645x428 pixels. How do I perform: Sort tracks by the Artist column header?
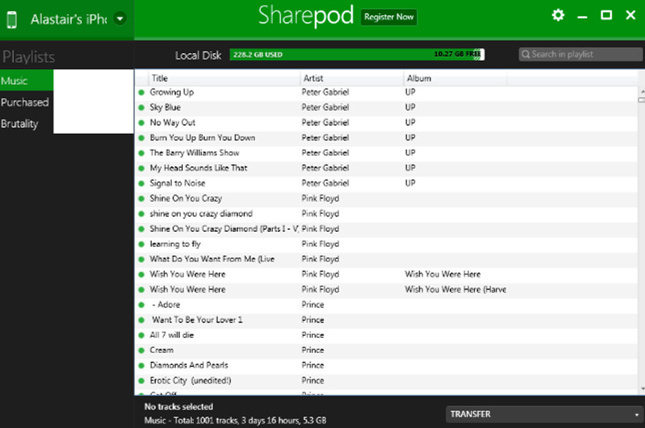[350, 78]
